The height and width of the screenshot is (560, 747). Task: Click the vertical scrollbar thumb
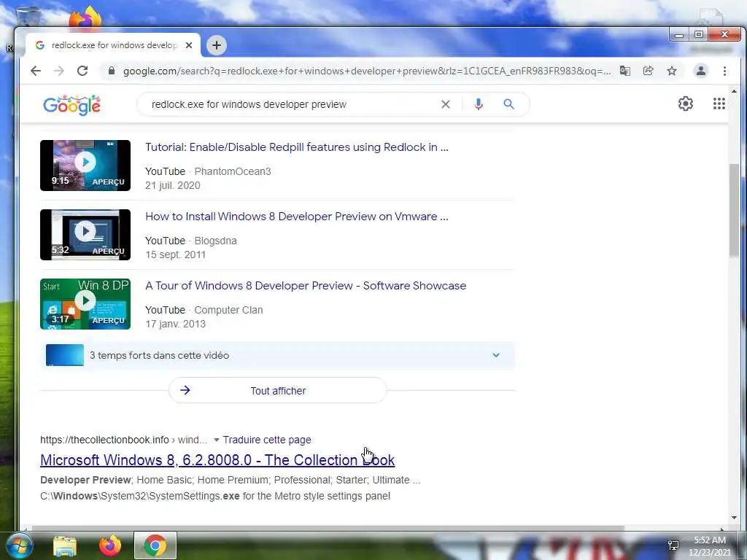click(x=734, y=211)
